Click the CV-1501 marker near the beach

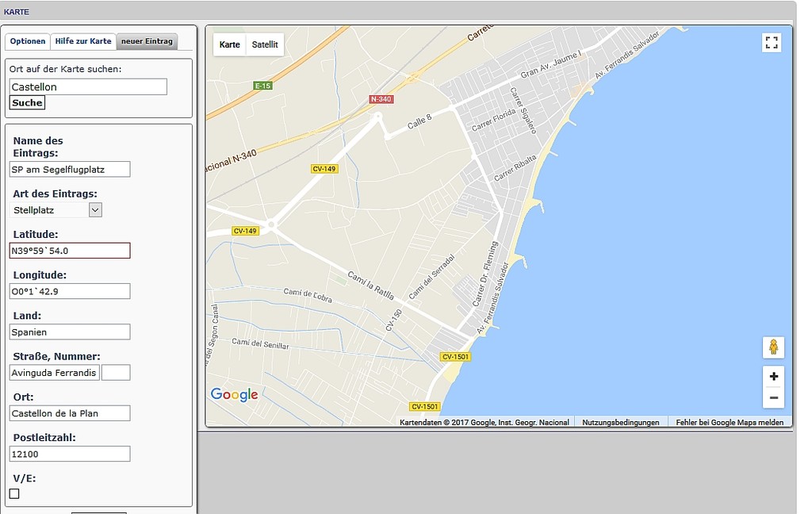coord(455,356)
